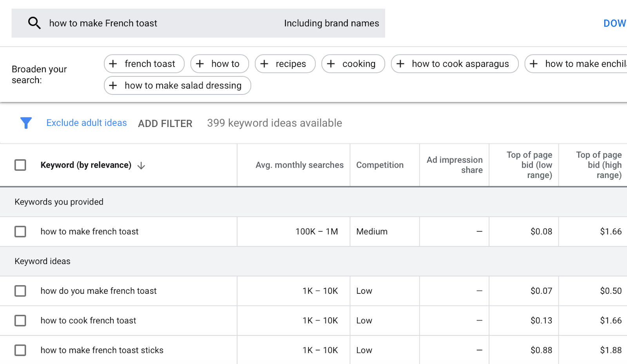This screenshot has height=364, width=627.
Task: Click plus icon on french toast chip
Action: pos(113,64)
